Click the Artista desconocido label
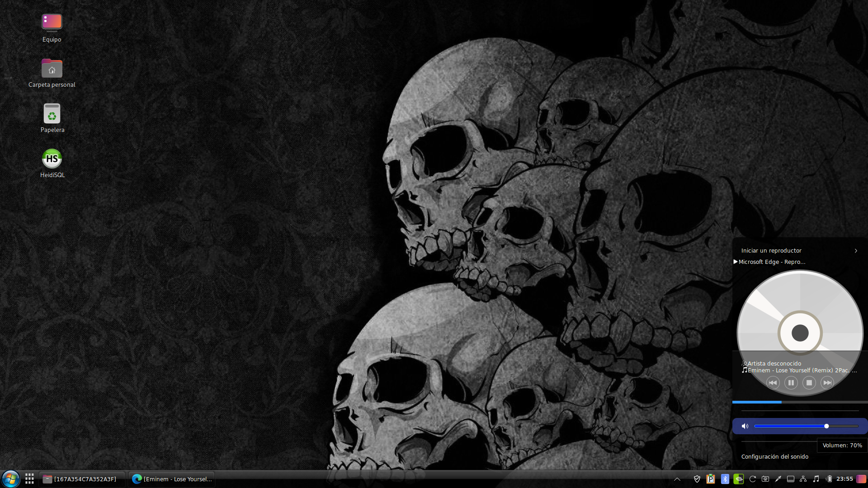868x488 pixels. coord(774,364)
